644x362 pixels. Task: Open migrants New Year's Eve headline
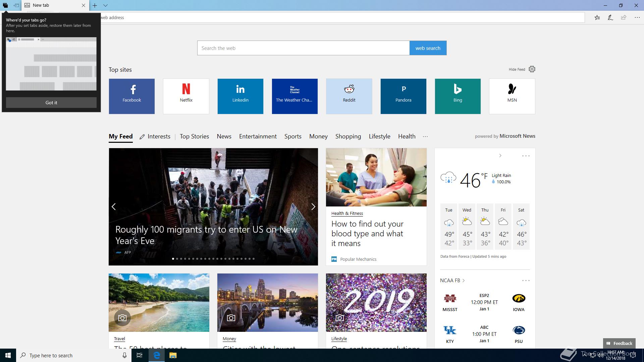pyautogui.click(x=206, y=235)
